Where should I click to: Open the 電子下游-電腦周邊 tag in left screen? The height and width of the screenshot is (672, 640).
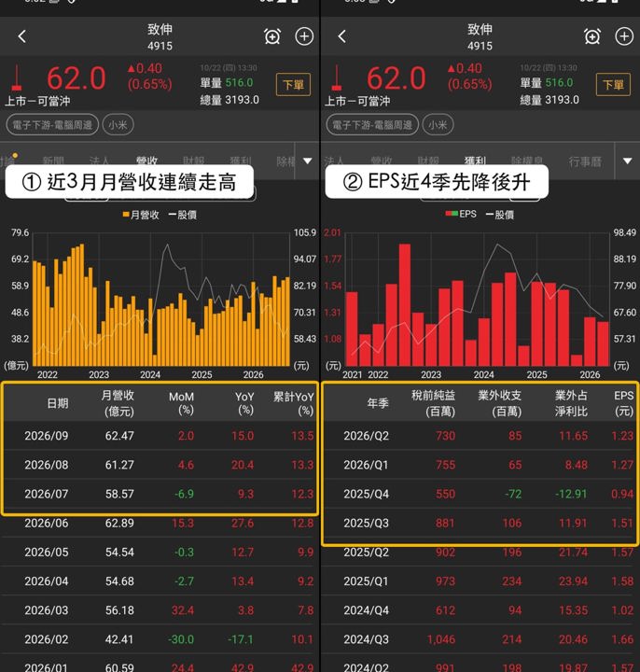pos(52,125)
